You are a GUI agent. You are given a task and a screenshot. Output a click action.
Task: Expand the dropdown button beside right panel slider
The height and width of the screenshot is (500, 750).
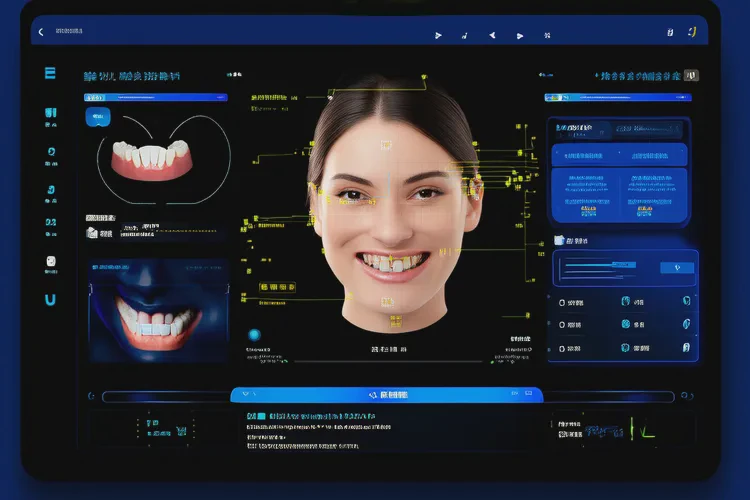click(x=677, y=267)
